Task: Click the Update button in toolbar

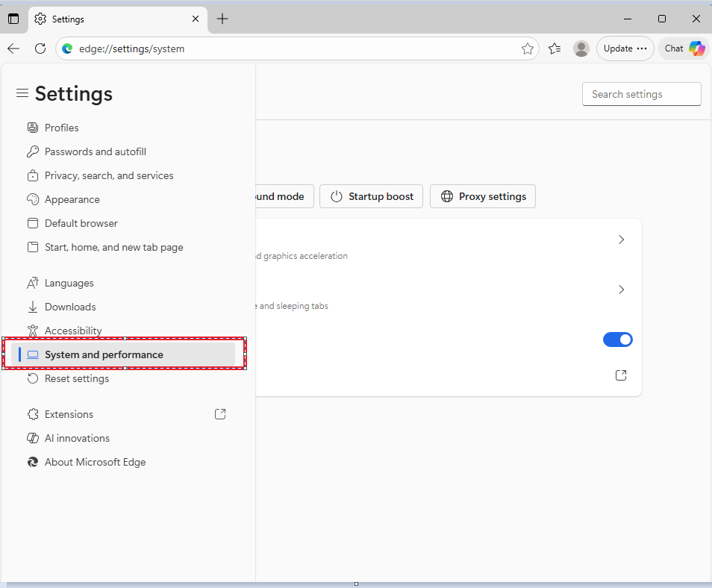Action: click(625, 49)
